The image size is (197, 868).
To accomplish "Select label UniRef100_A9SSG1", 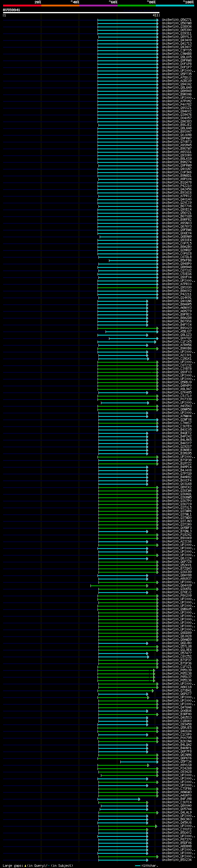I will pyautogui.click(x=177, y=152).
